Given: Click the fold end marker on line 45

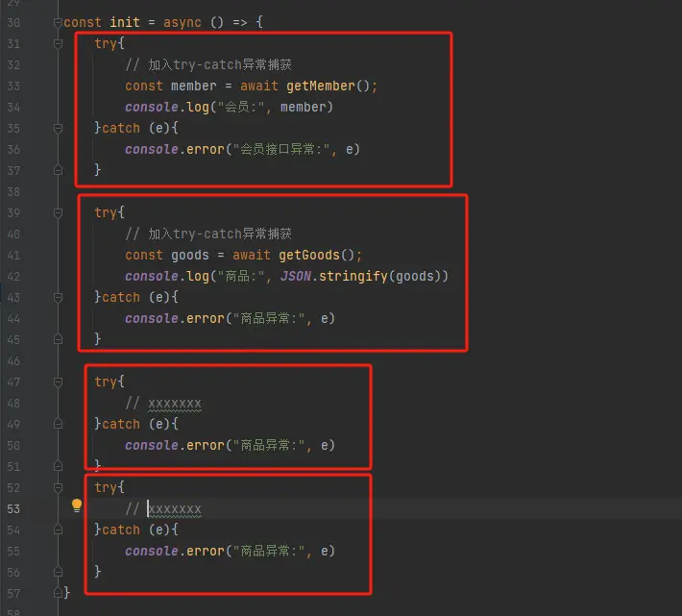Looking at the screenshot, I should (x=58, y=339).
